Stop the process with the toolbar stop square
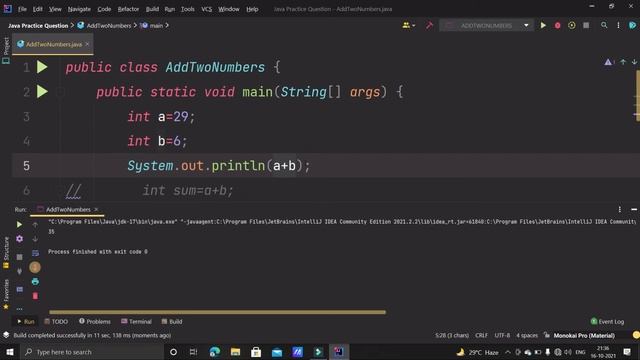Screen dimensions: 640x360 [586, 25]
